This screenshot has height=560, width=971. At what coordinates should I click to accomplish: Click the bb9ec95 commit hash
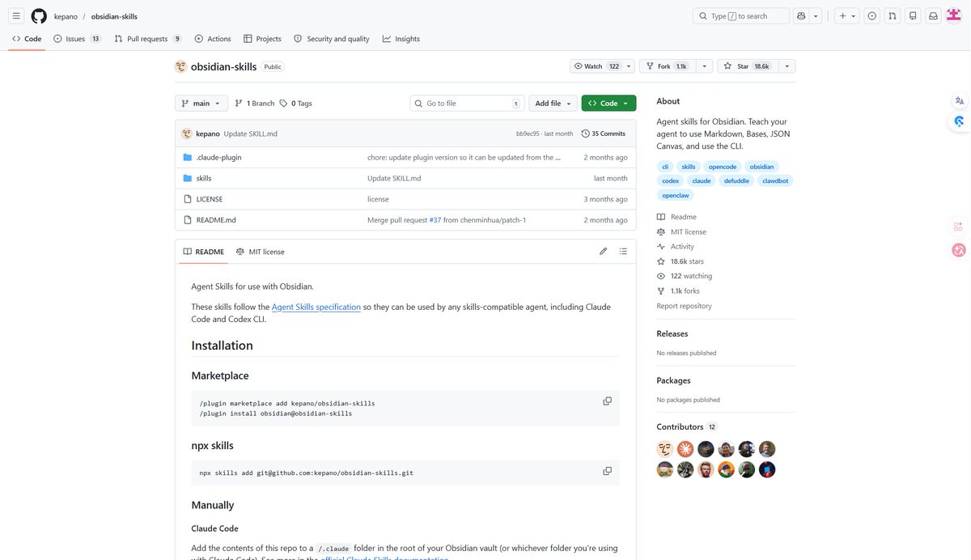(528, 134)
